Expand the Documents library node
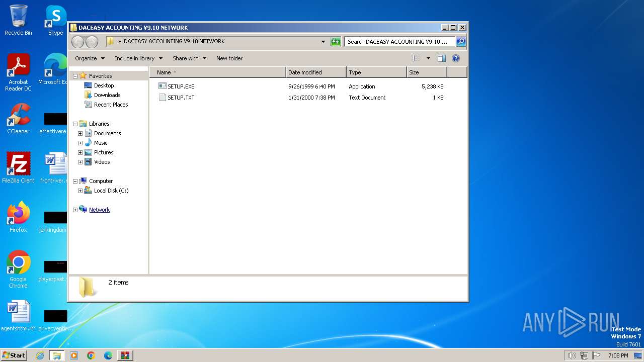The width and height of the screenshot is (644, 362). (x=80, y=133)
